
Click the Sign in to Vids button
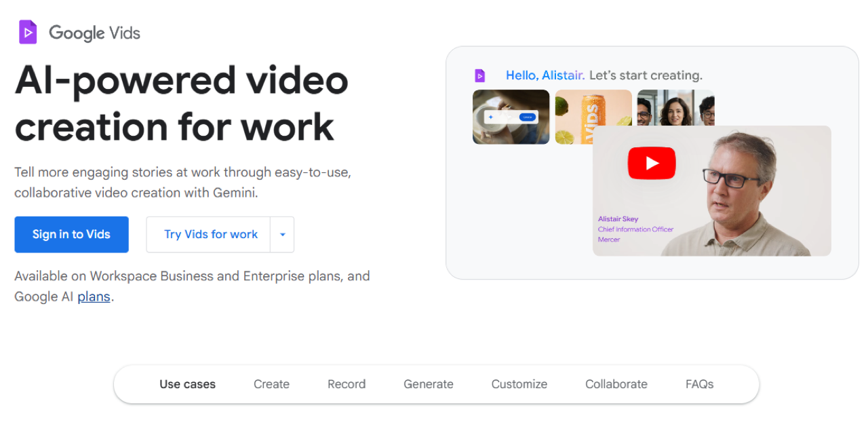coord(71,234)
